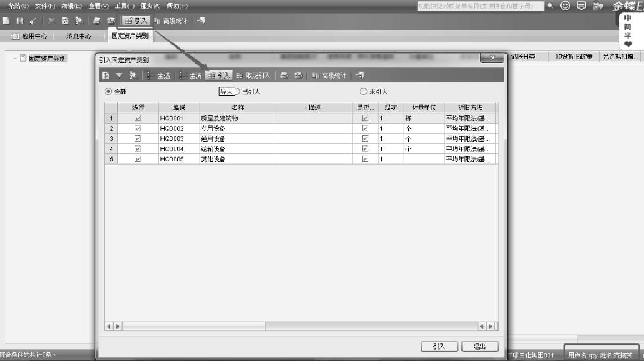
Task: Click the Print icon in the dialog toolbar
Action: pos(284,75)
